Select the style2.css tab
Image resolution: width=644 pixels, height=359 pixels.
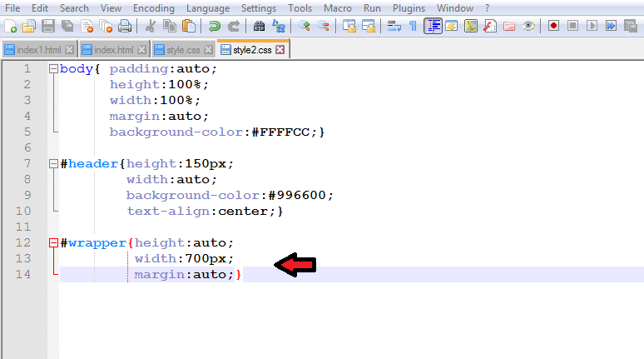click(252, 49)
